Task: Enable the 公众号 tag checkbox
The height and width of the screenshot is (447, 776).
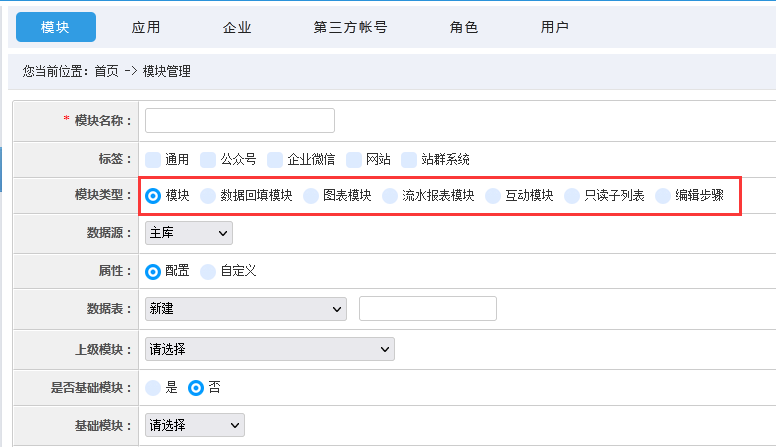Action: (x=208, y=160)
